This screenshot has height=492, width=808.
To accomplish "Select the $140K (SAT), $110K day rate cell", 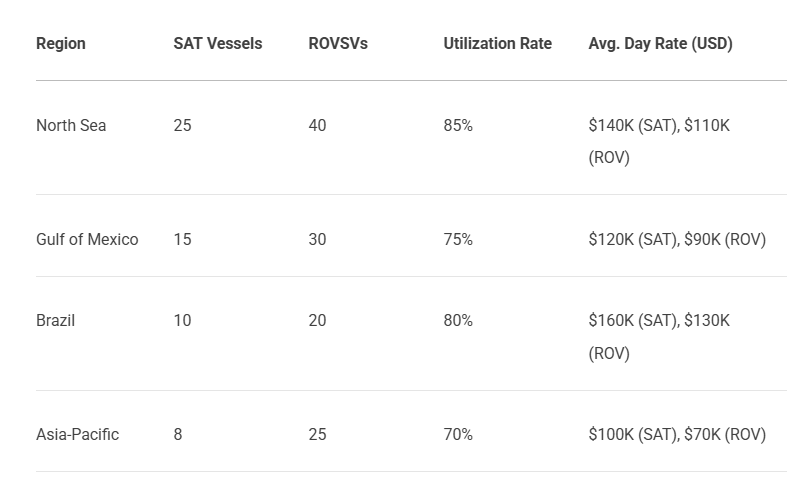I will point(659,141).
